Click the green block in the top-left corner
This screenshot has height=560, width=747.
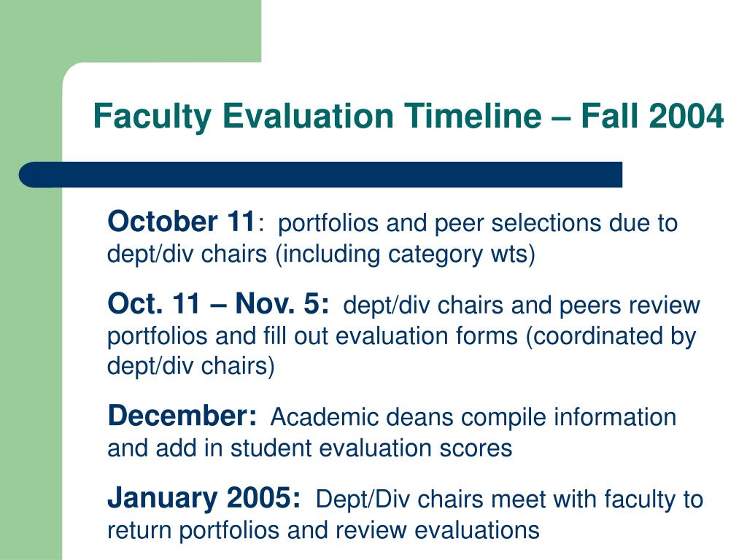pyautogui.click(x=131, y=31)
